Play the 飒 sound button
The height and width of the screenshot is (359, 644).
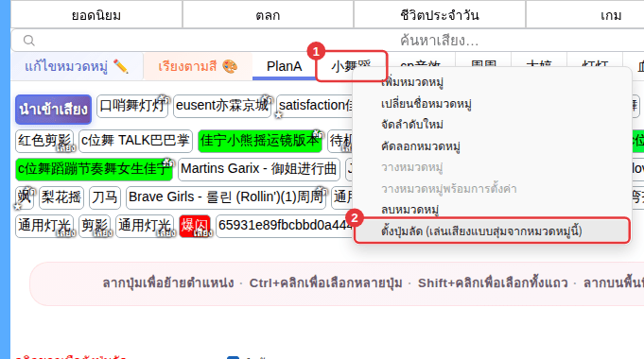tap(25, 197)
